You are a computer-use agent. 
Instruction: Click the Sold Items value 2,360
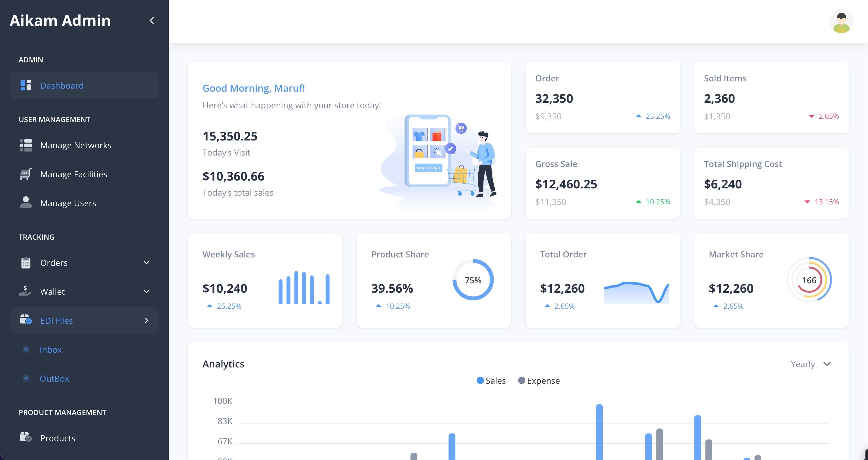(x=719, y=98)
